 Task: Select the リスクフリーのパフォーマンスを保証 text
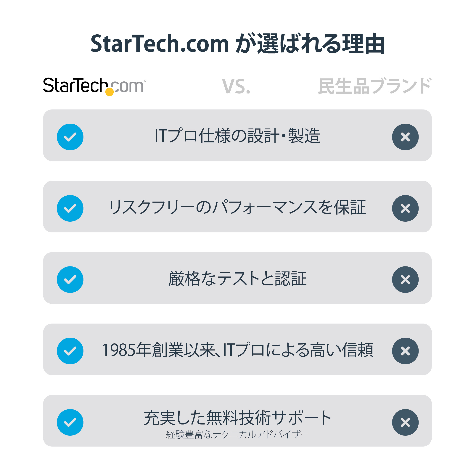237,207
